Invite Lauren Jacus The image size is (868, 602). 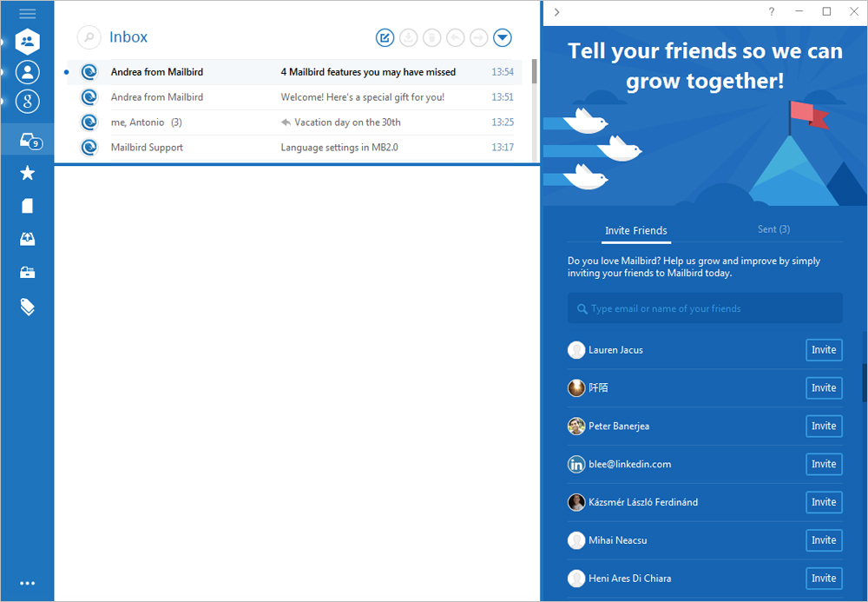click(x=824, y=350)
